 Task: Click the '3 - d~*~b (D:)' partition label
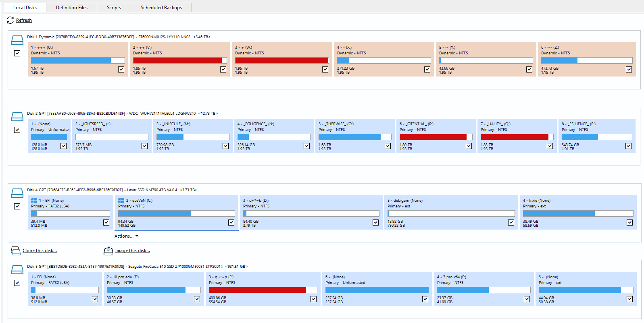(x=256, y=201)
